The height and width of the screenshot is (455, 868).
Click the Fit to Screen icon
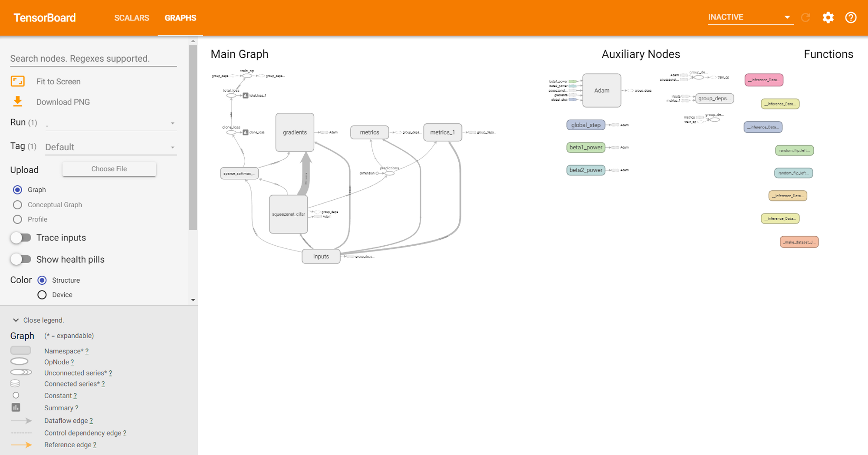[x=17, y=81]
